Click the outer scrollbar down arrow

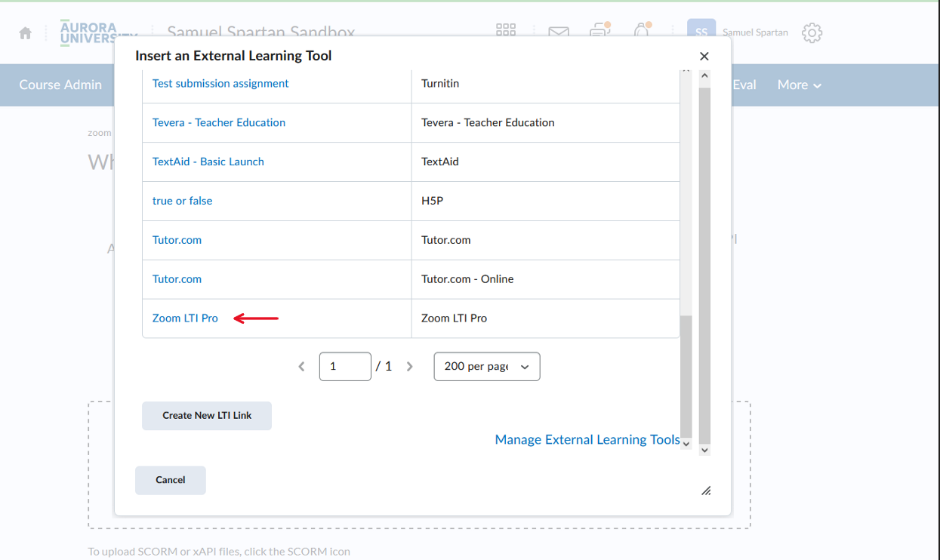pos(704,450)
